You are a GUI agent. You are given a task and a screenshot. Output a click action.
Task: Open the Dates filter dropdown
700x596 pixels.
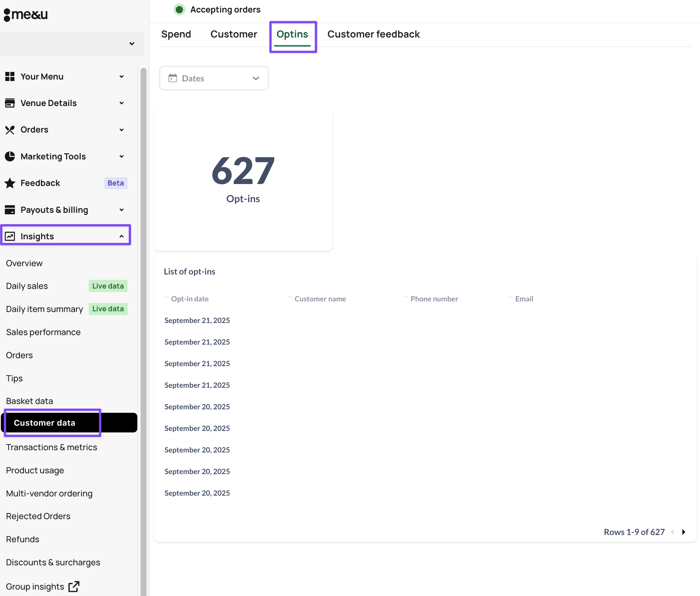pyautogui.click(x=214, y=78)
